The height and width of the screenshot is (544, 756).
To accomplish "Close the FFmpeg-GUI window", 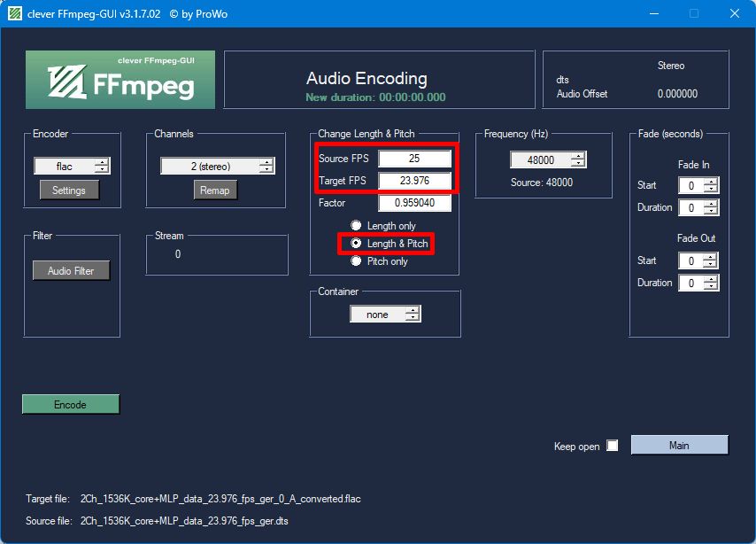I will click(x=734, y=13).
